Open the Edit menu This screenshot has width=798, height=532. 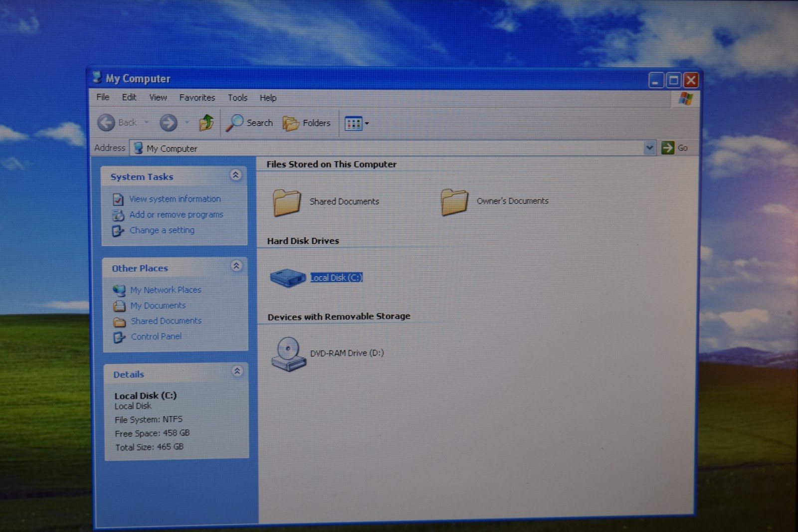129,97
